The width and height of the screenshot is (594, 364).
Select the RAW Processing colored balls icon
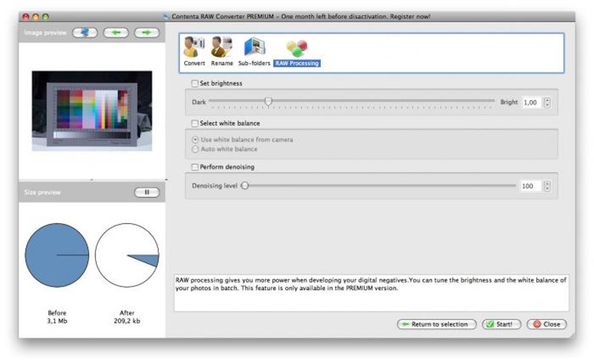297,48
